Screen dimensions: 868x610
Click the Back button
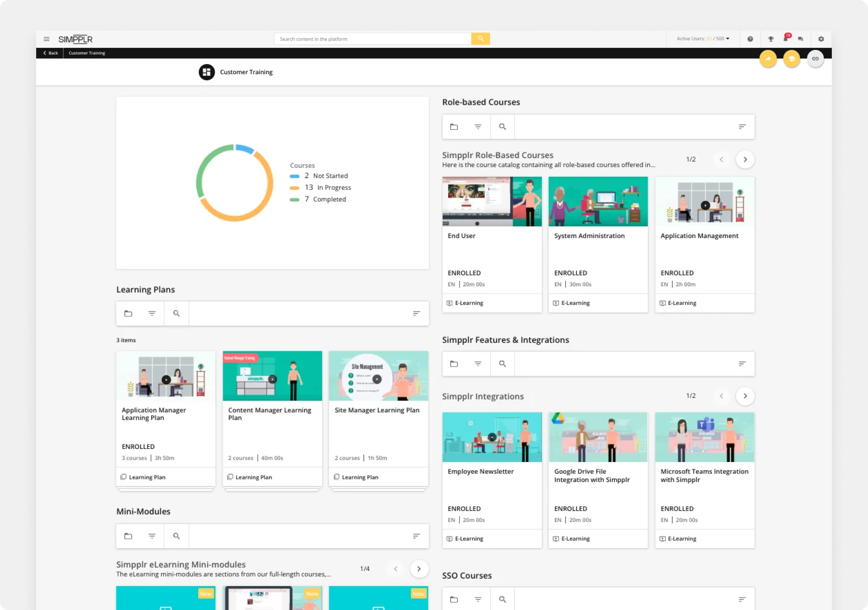[x=51, y=53]
